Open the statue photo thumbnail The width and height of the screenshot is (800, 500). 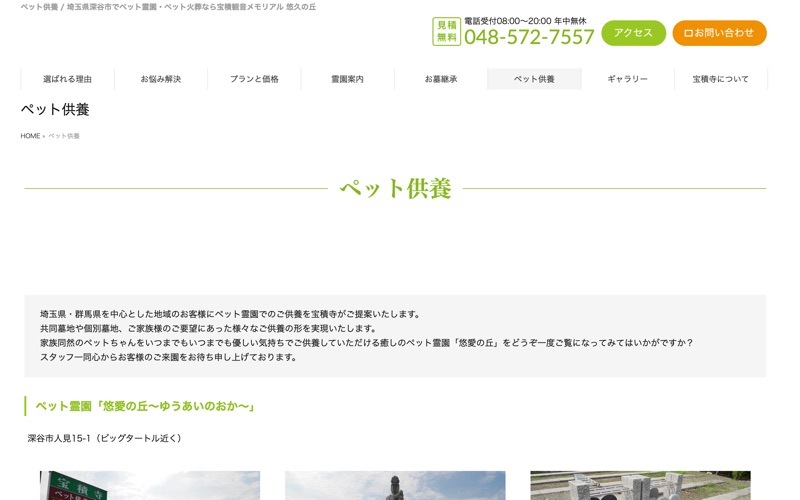(395, 485)
